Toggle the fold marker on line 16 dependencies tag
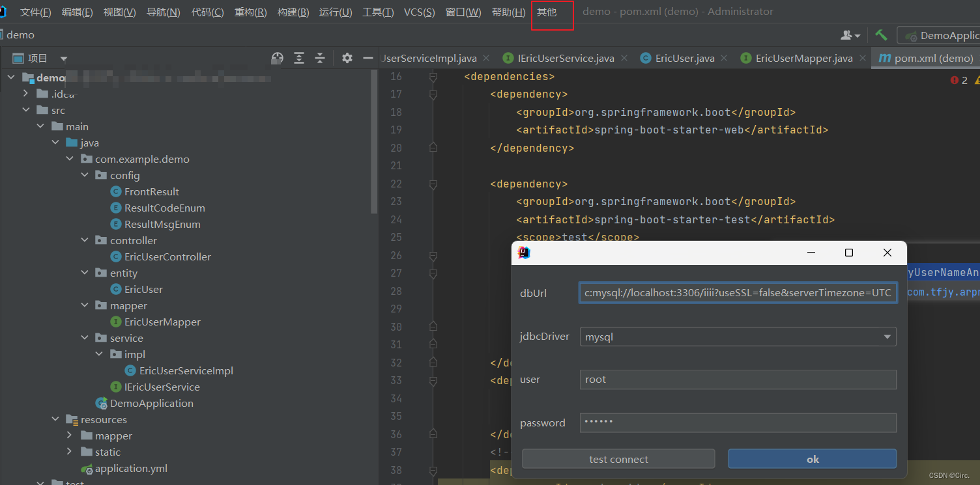The width and height of the screenshot is (980, 485). (433, 77)
